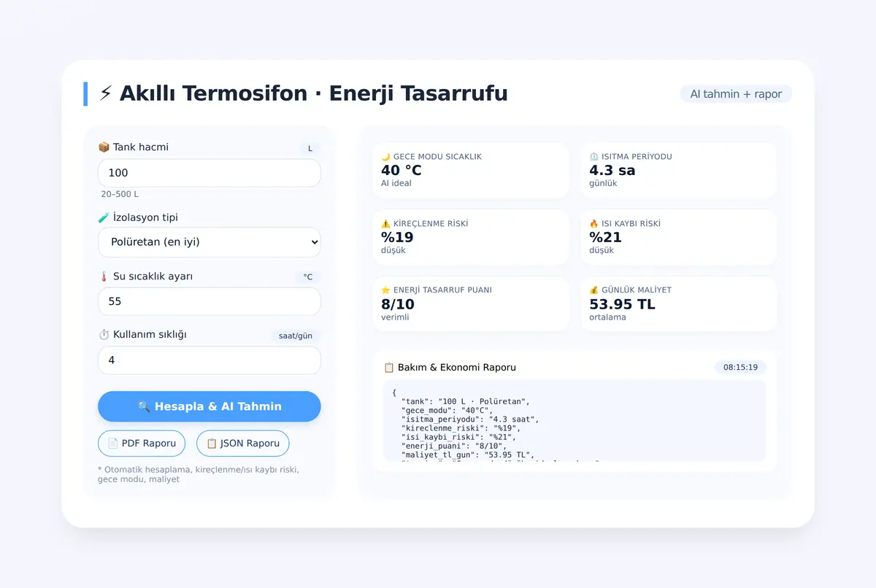Click the L unit badge for tank volume
Screen dimensions: 876x588
(310, 148)
